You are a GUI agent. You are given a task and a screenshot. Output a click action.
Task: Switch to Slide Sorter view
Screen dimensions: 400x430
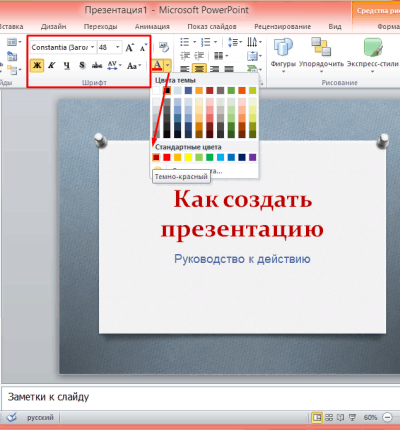tap(329, 417)
